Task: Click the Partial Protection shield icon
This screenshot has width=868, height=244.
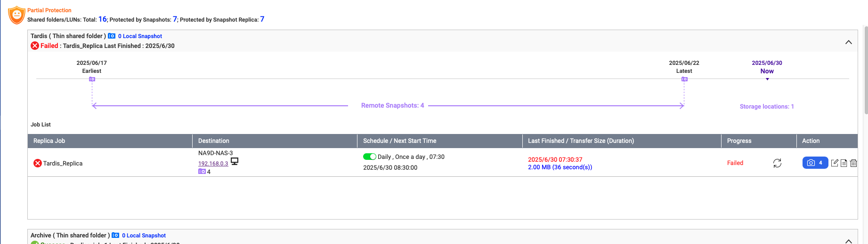Action: click(17, 15)
